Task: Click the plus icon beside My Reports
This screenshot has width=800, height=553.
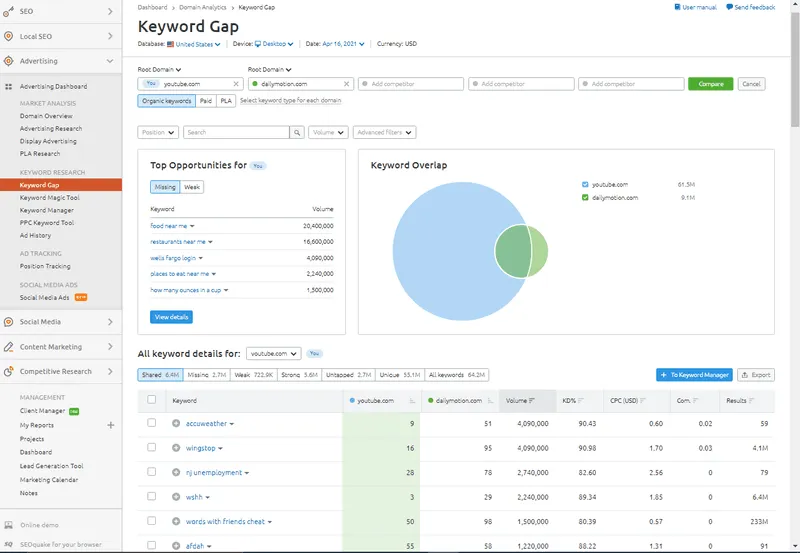Action: [x=111, y=425]
